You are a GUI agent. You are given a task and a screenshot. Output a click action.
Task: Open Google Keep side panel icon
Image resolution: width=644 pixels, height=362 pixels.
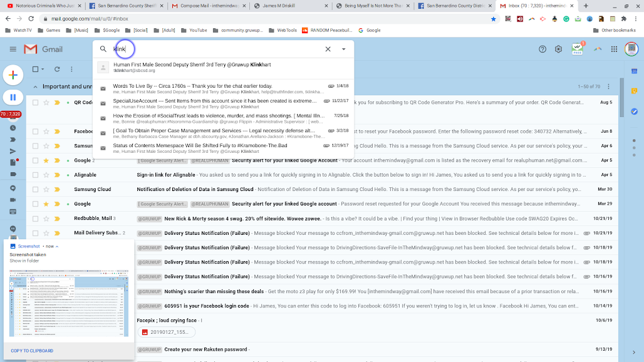pyautogui.click(x=634, y=91)
